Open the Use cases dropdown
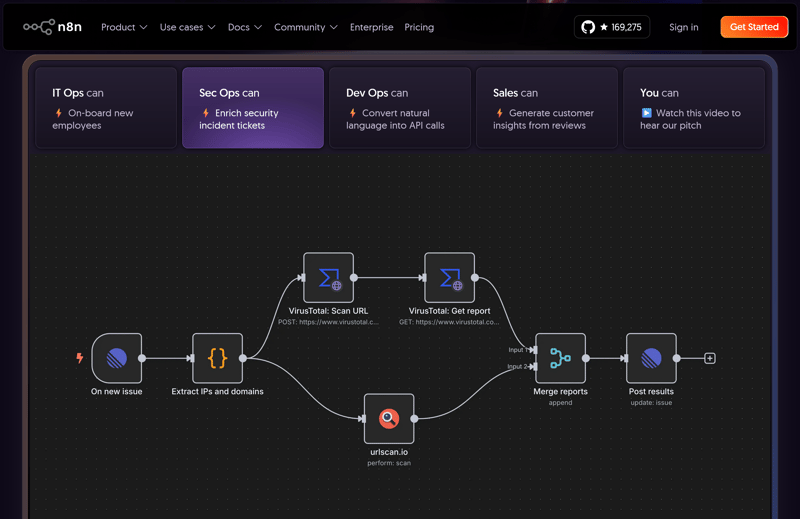This screenshot has height=519, width=800. click(x=187, y=27)
